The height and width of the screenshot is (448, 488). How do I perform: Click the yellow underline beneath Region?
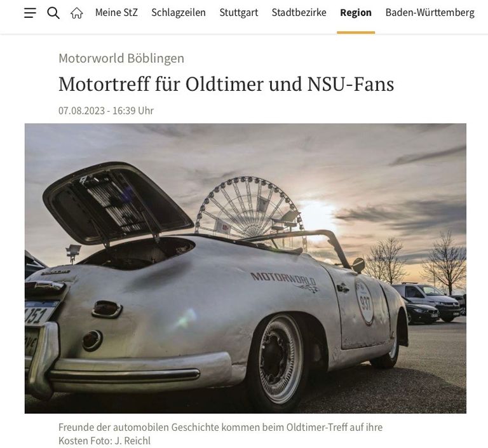[356, 32]
